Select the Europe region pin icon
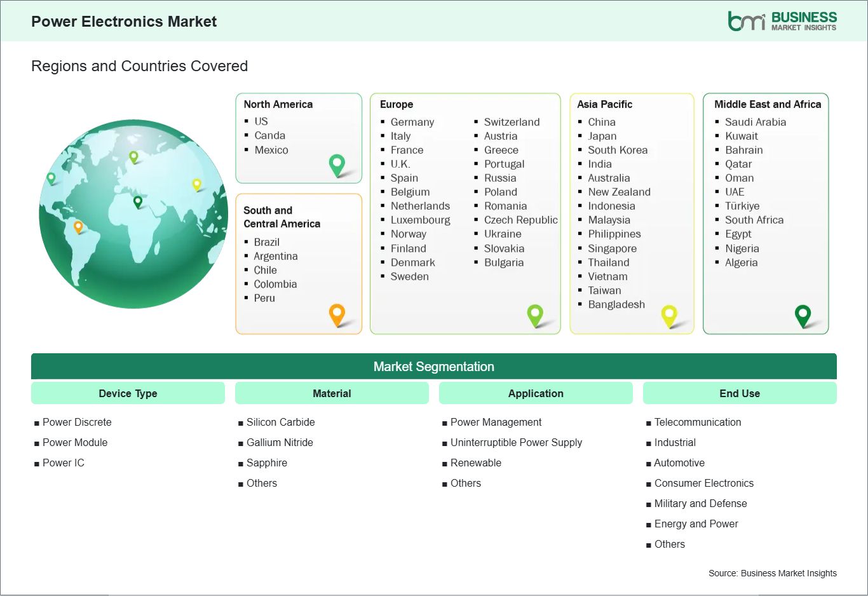This screenshot has width=868, height=596. [x=536, y=315]
